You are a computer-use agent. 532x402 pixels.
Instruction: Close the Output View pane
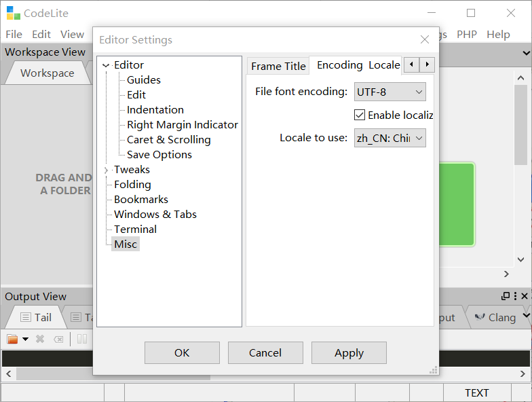[x=525, y=296]
